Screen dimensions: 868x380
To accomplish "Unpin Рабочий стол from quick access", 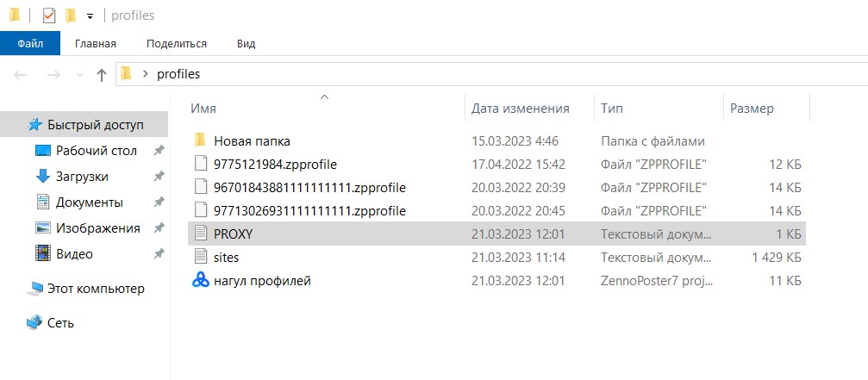I will point(159,151).
